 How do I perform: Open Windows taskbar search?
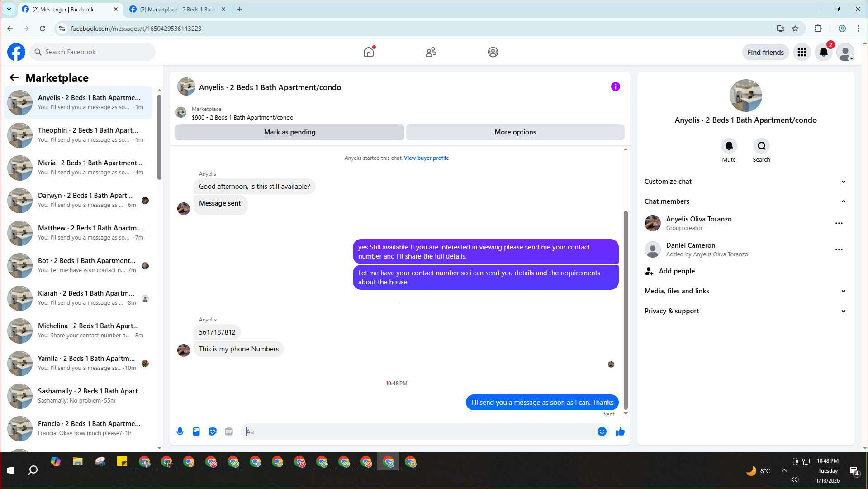(33, 470)
